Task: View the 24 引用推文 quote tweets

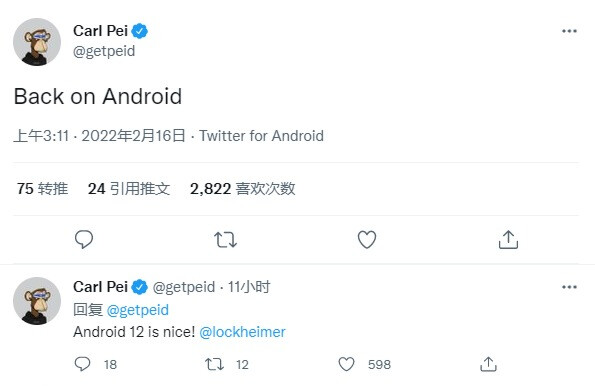Action: [129, 189]
